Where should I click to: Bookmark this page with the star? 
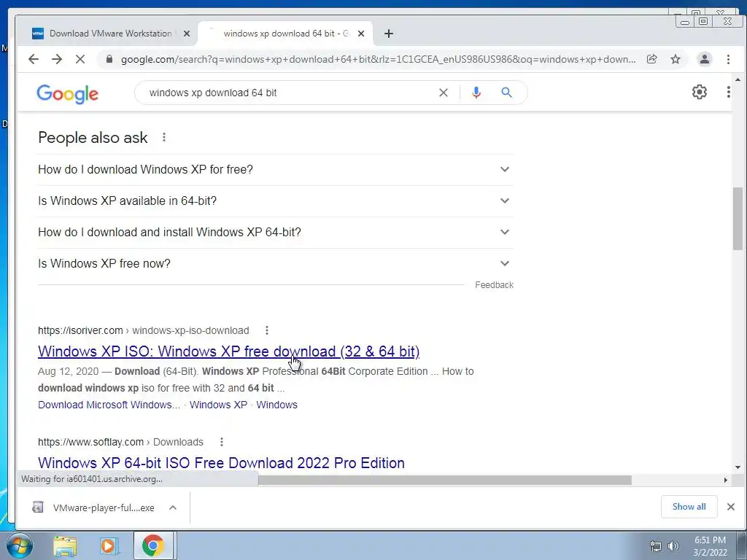click(676, 59)
